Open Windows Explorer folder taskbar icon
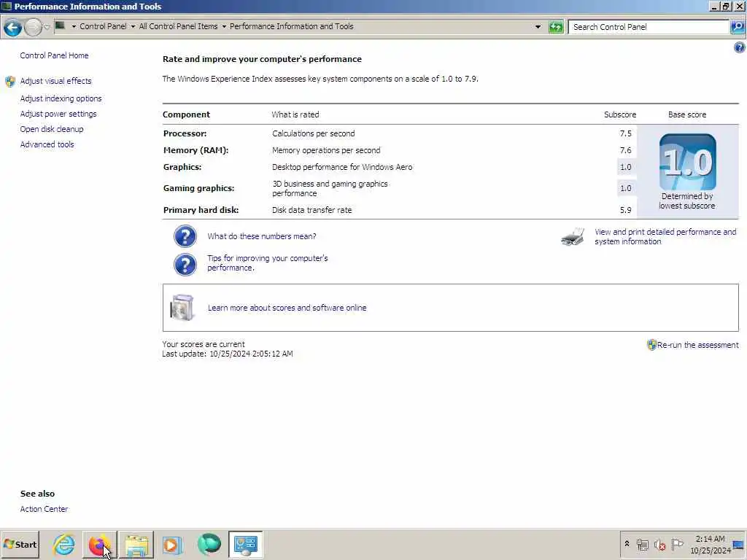Image resolution: width=747 pixels, height=560 pixels. pos(136,544)
